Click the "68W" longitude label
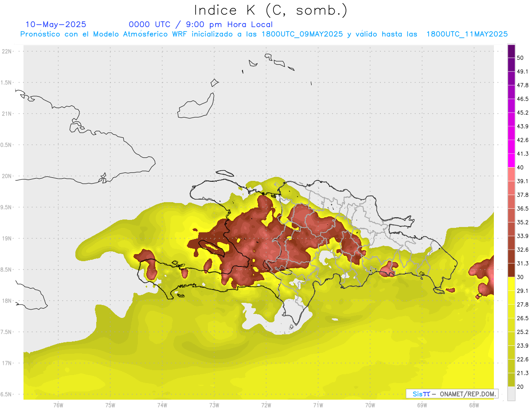Screen dimensions: 532x411 point(474,405)
